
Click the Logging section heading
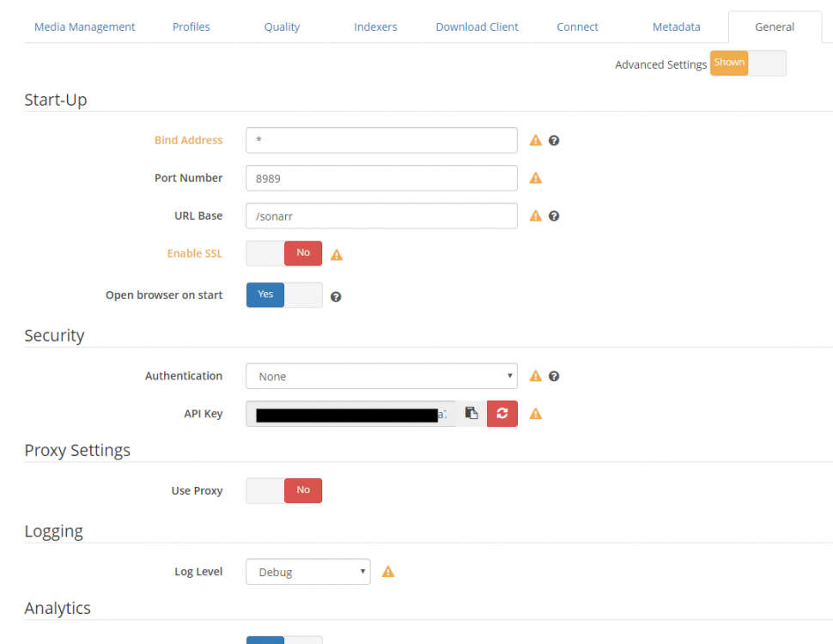(x=53, y=532)
